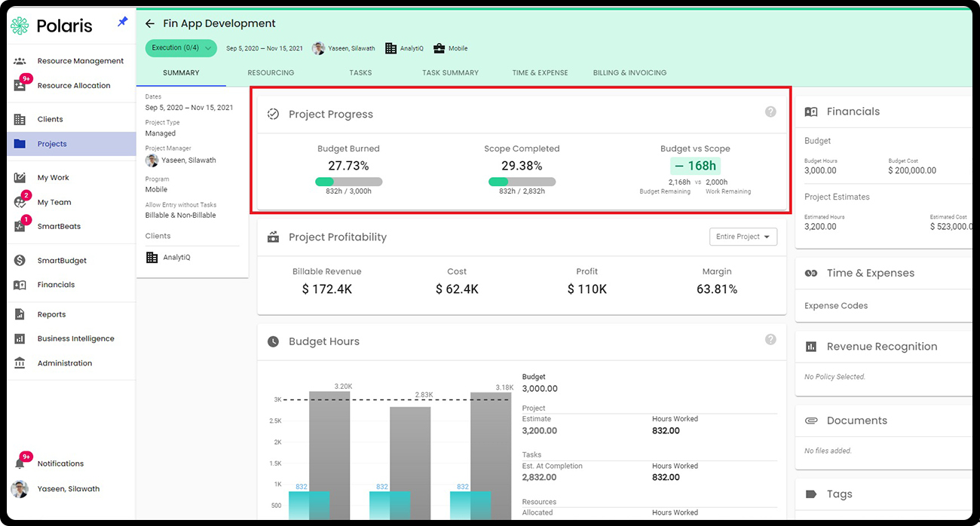
Task: Click the Budget Hours clock icon
Action: pyautogui.click(x=274, y=341)
